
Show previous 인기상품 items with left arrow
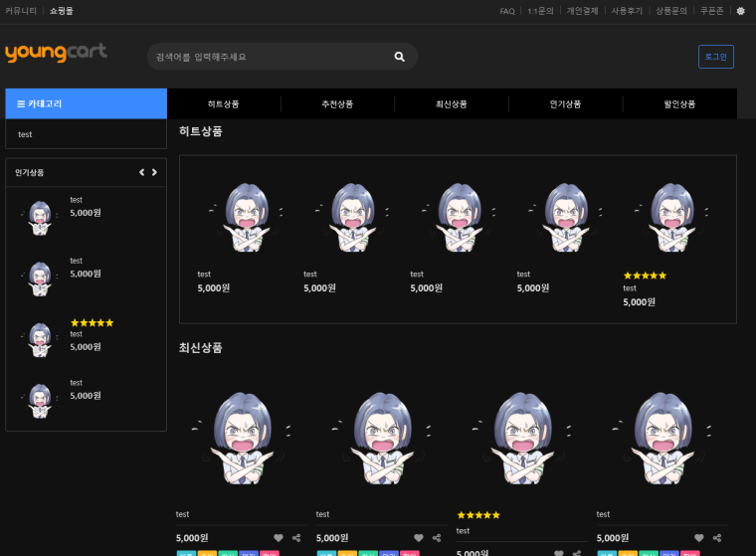pyautogui.click(x=141, y=172)
